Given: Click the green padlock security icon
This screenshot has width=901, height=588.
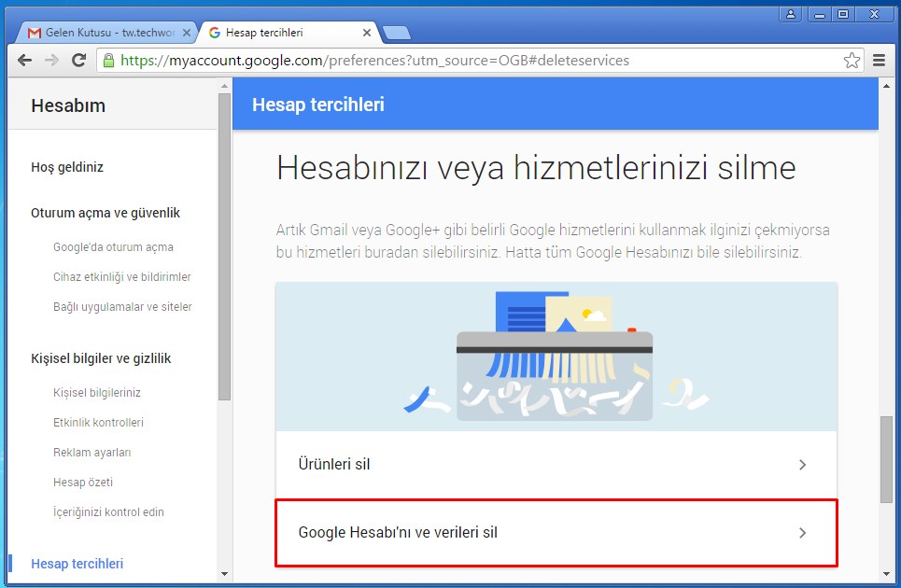Looking at the screenshot, I should pyautogui.click(x=109, y=61).
